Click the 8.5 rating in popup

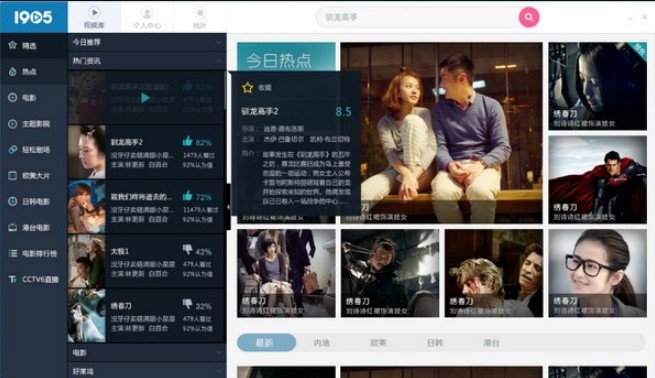coord(343,112)
